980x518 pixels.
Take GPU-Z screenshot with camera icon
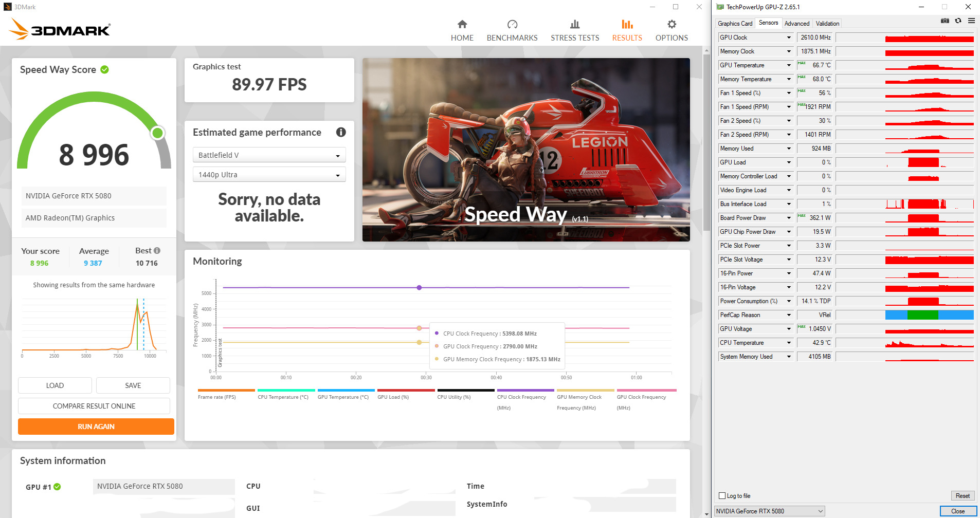pyautogui.click(x=945, y=21)
